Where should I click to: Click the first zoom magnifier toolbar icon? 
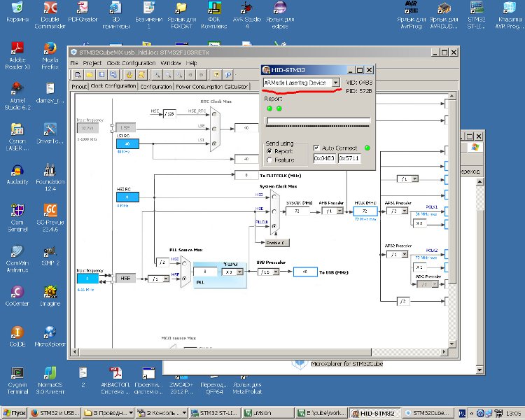click(157, 74)
